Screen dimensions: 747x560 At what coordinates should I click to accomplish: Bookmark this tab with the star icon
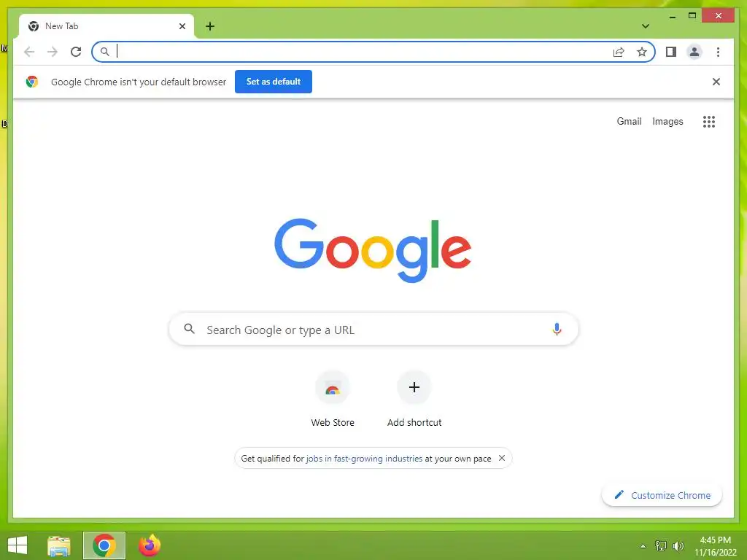642,52
